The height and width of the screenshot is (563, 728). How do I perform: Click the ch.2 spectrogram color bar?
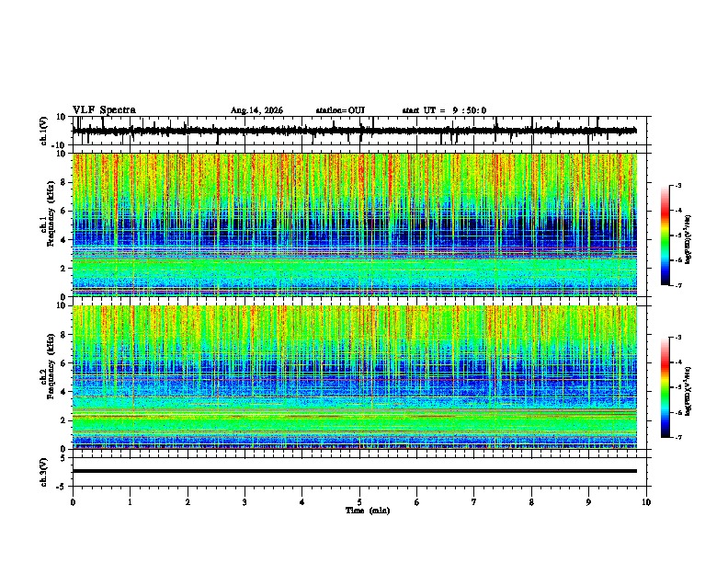[665, 387]
